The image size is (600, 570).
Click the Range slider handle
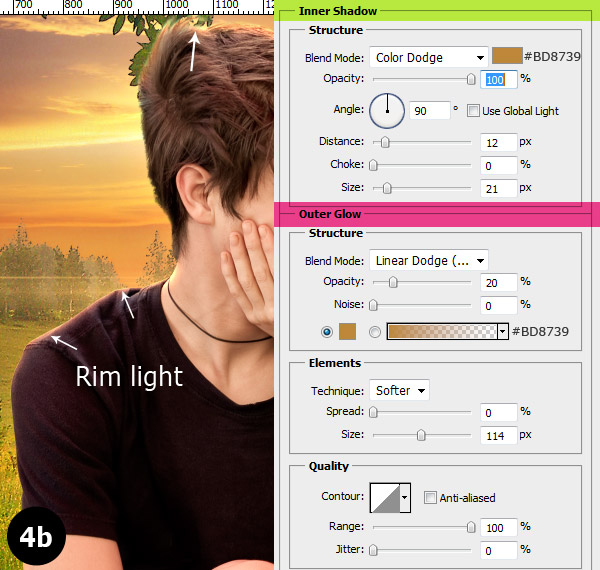coord(471,528)
